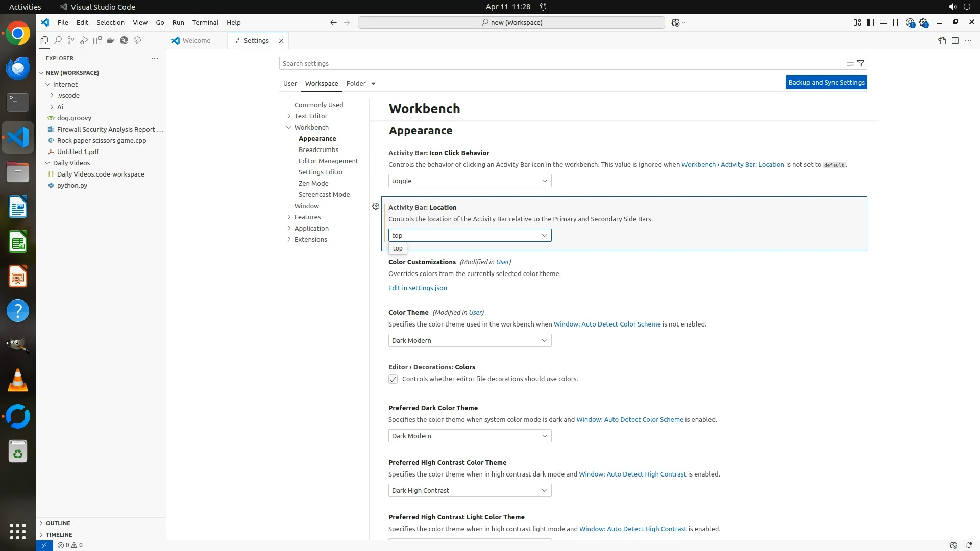Screen dimensions: 980x551
Task: Toggle the Primary Side Bar layout icon
Action: click(870, 22)
